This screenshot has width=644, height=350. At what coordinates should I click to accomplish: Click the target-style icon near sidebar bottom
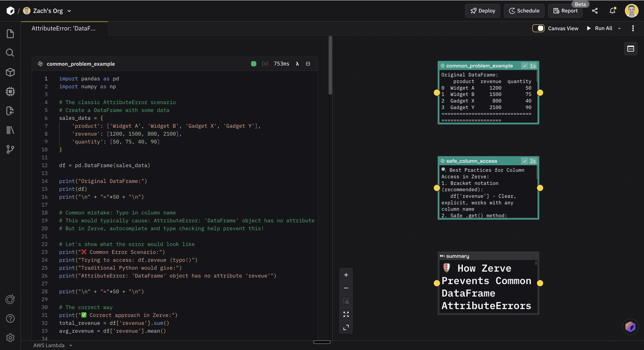point(10,300)
